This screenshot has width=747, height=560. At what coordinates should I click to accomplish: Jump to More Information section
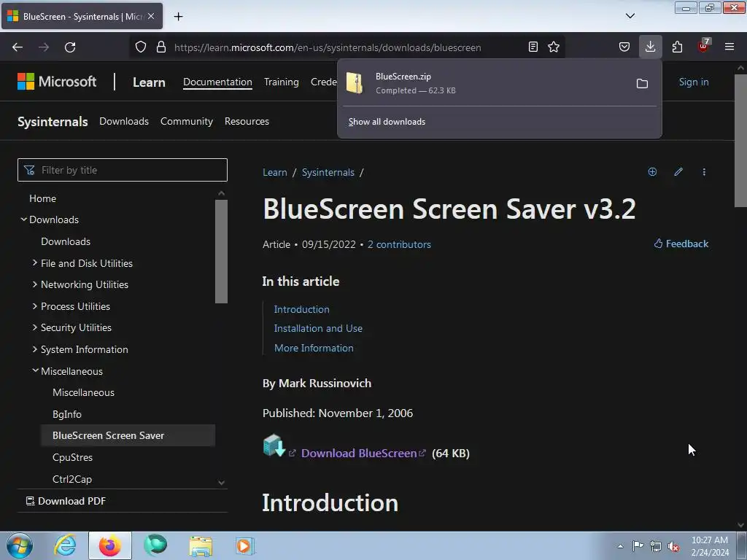pyautogui.click(x=314, y=348)
